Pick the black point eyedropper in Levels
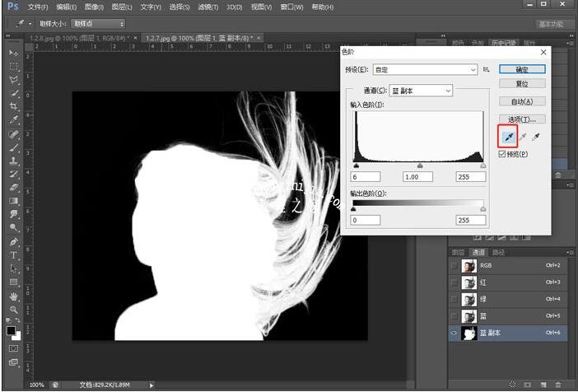578x392 pixels. [508, 138]
